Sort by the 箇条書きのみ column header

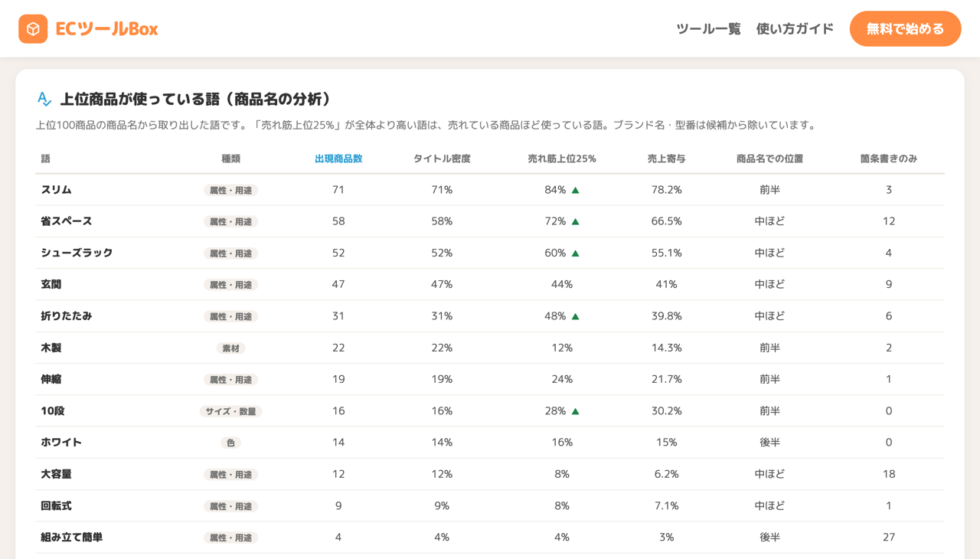[888, 159]
